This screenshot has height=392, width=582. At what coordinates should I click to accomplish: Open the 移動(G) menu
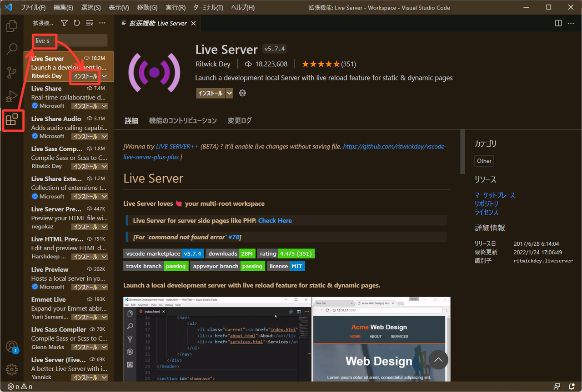tap(147, 7)
